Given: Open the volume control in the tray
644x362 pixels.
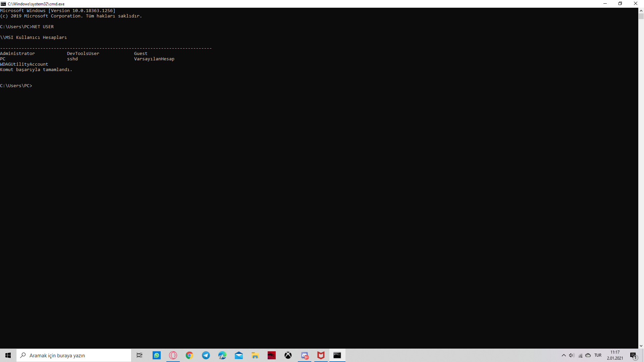Looking at the screenshot, I should (572, 355).
